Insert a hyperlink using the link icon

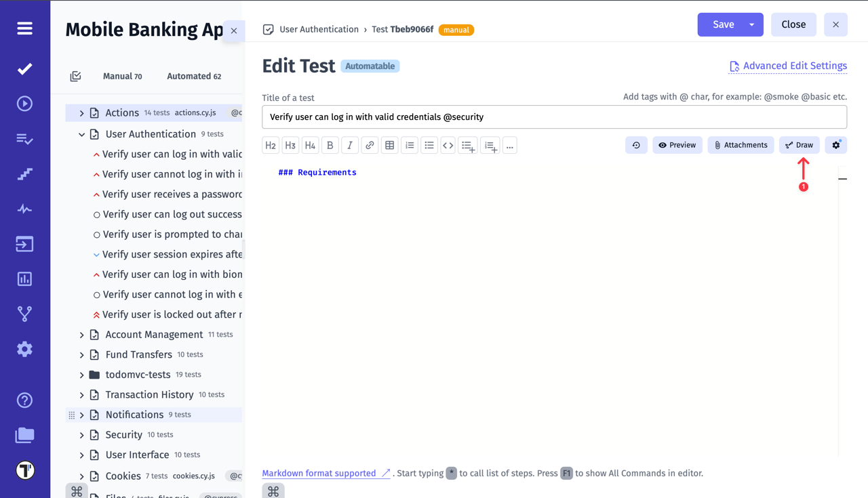[x=370, y=144]
